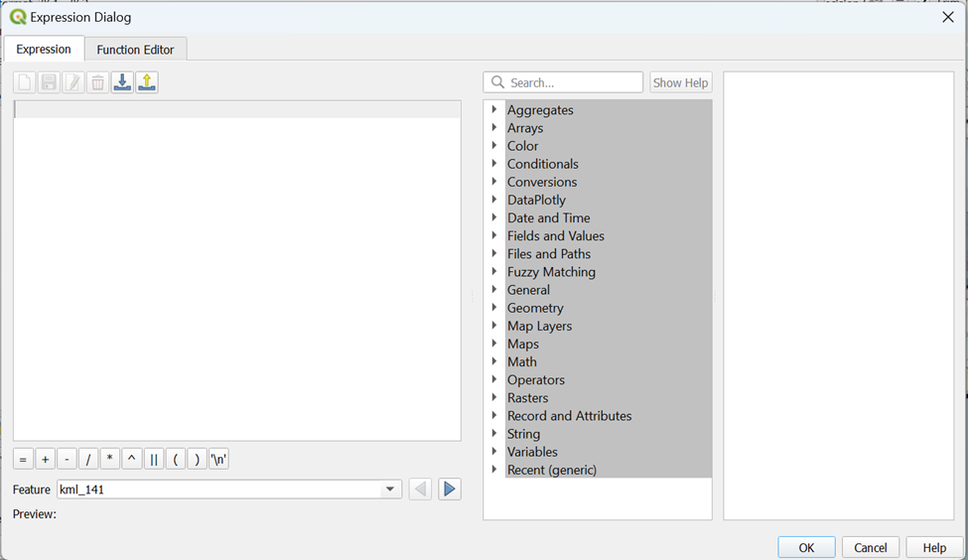968x560 pixels.
Task: Select the Expression tab
Action: (44, 49)
